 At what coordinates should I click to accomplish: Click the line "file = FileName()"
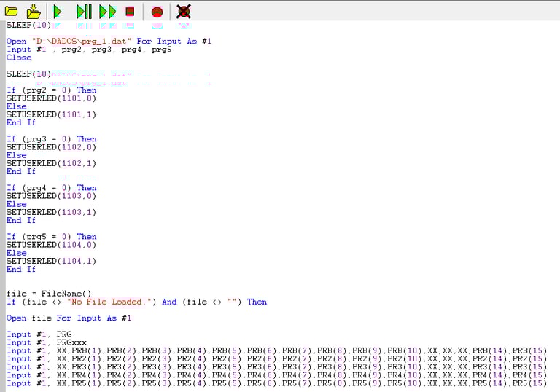pos(49,294)
